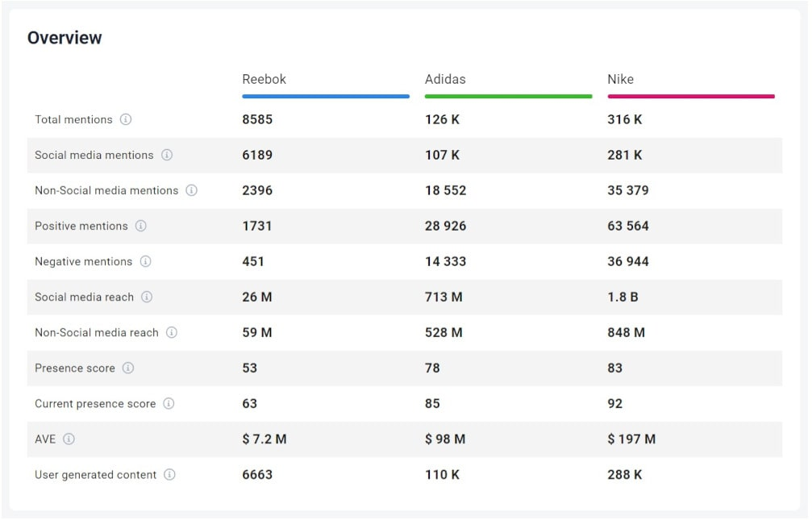Viewport: 812px width, 520px height.
Task: Click the Positive mentions info icon
Action: click(141, 226)
